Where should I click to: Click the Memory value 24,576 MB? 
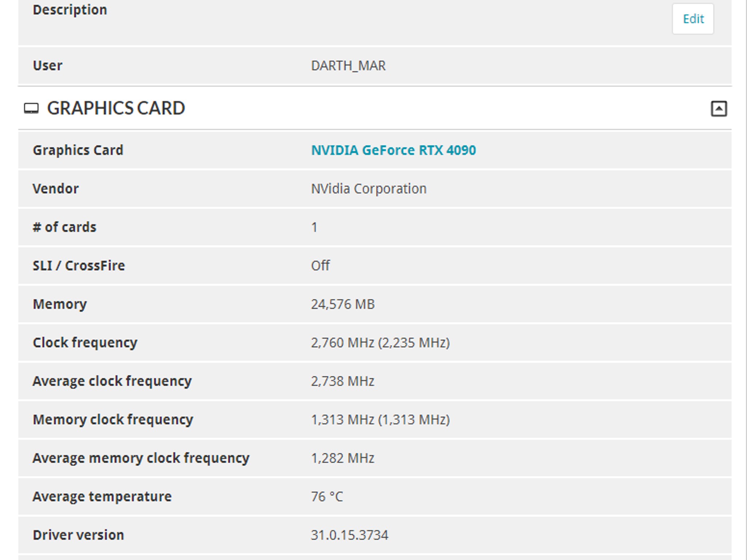tap(342, 304)
